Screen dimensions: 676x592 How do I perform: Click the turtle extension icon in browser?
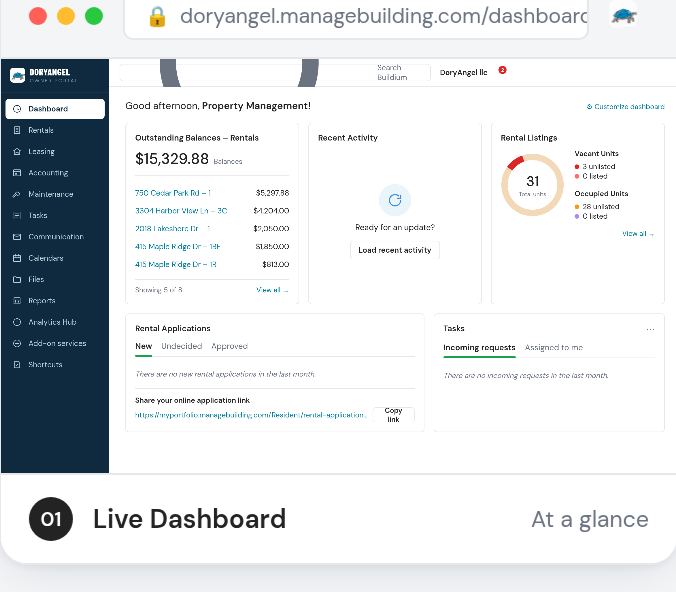[x=624, y=16]
